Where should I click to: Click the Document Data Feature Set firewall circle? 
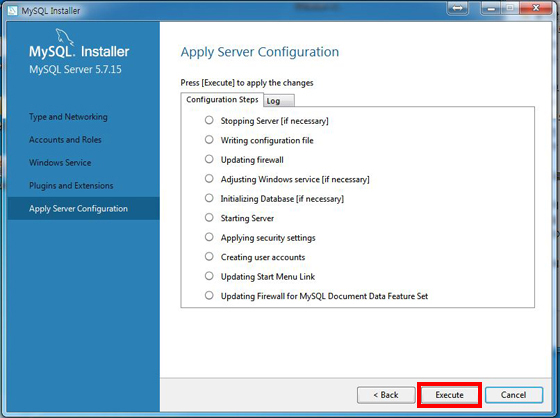[209, 295]
